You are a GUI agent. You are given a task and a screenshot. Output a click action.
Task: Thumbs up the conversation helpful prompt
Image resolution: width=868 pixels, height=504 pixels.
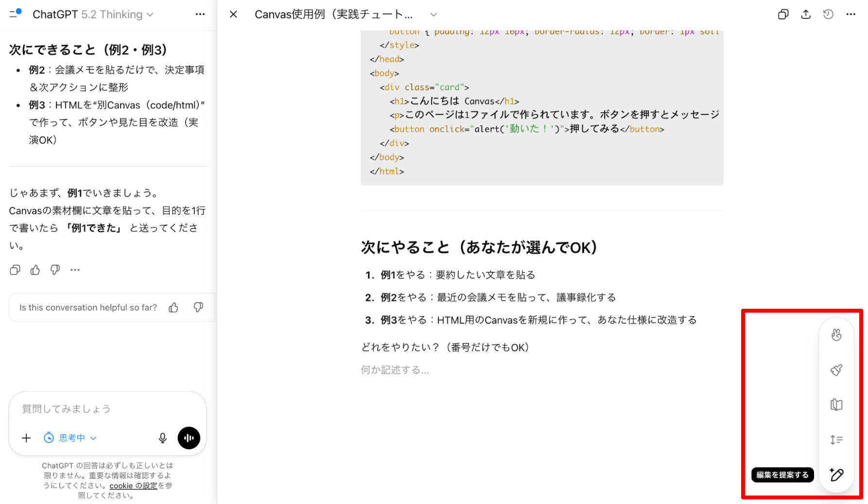pos(174,307)
